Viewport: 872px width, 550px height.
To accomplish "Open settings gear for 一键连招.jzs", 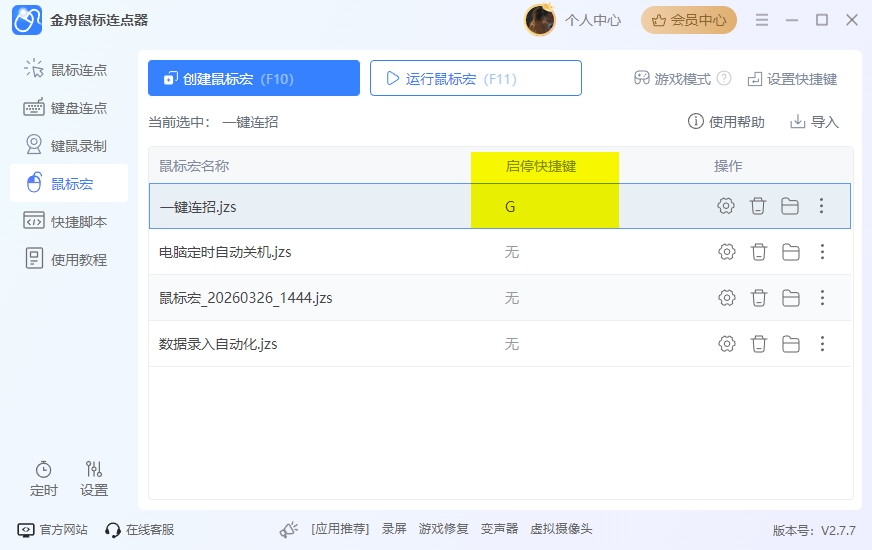I will point(725,206).
